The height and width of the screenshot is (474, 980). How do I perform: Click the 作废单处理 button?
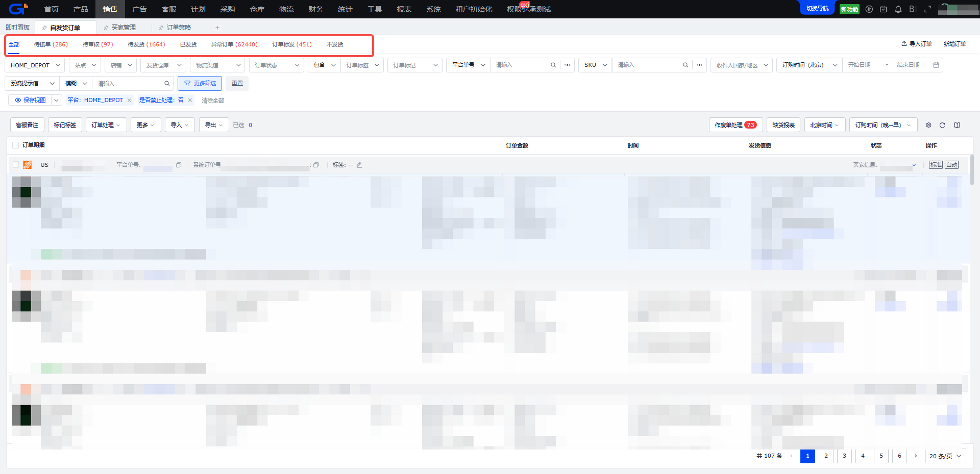tap(736, 125)
